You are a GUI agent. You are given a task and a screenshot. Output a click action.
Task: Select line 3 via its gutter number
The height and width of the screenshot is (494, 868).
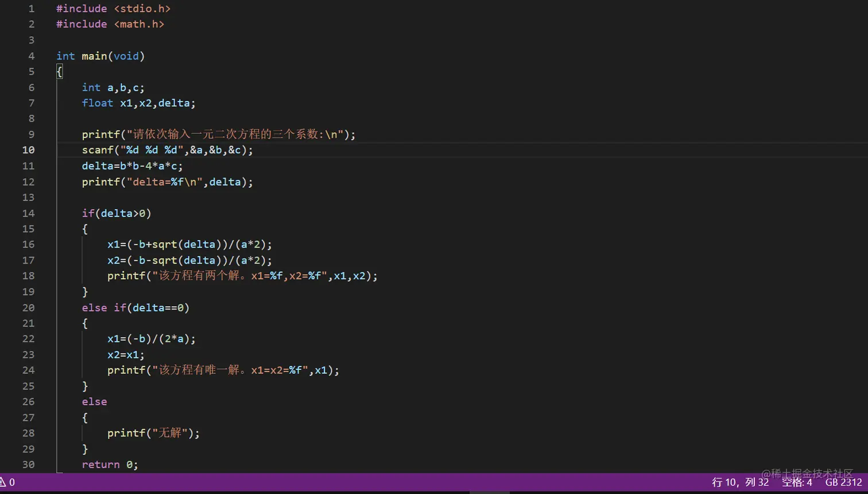pyautogui.click(x=32, y=40)
